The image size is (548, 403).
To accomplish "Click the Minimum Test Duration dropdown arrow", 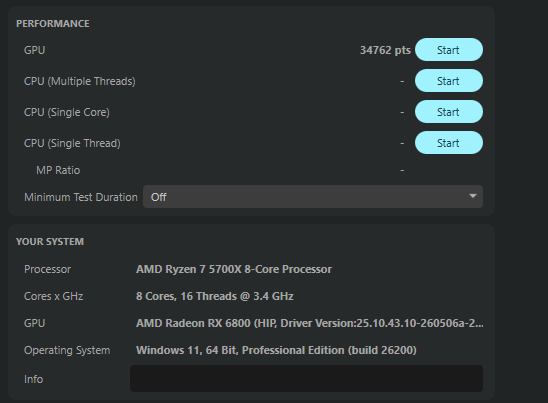I will tap(473, 196).
